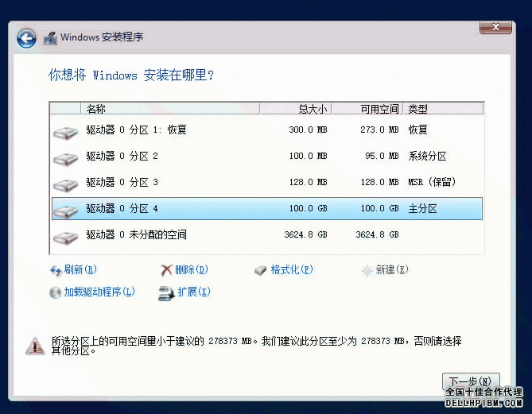Sort by 可用空间 column header
Viewport: 532px width, 414px height.
[x=367, y=109]
